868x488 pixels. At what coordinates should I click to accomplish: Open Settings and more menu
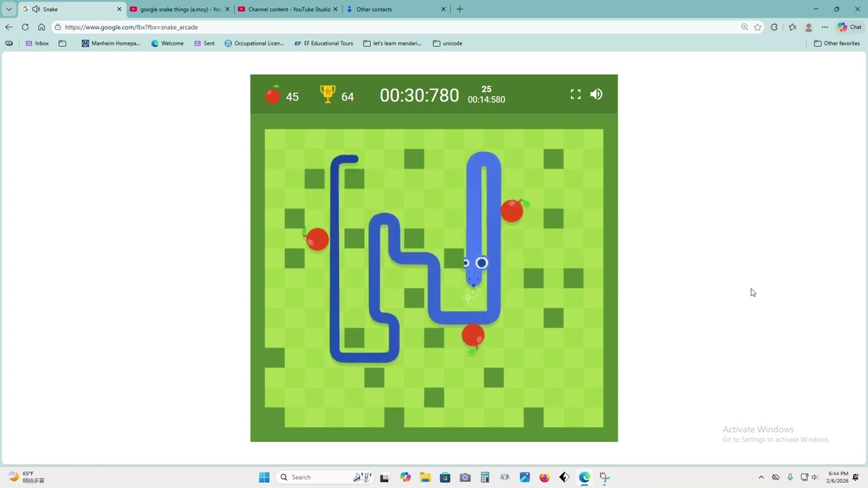825,27
